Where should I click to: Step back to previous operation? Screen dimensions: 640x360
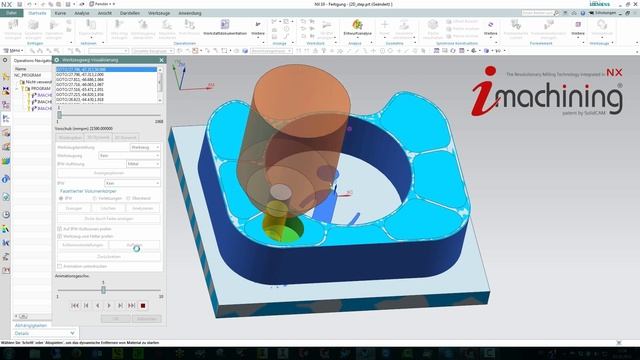point(86,305)
